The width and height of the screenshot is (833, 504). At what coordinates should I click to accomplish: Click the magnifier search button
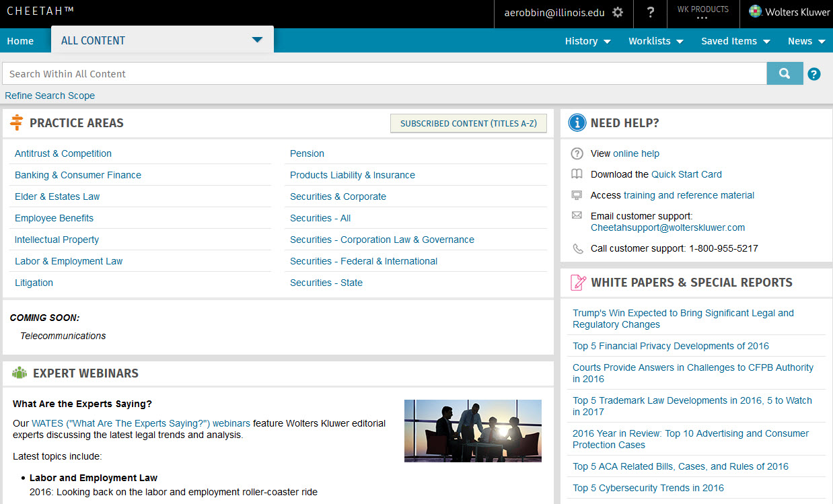pos(785,73)
